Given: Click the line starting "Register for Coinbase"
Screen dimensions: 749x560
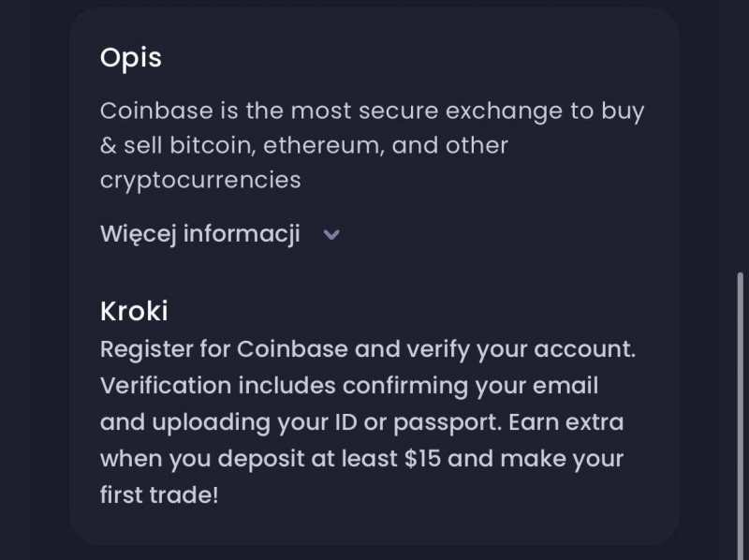Looking at the screenshot, I should coord(367,349).
